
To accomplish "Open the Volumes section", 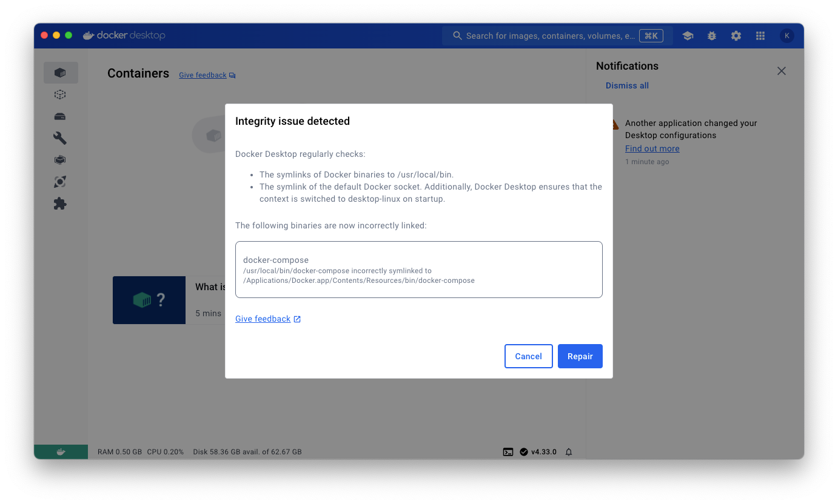I will (60, 116).
